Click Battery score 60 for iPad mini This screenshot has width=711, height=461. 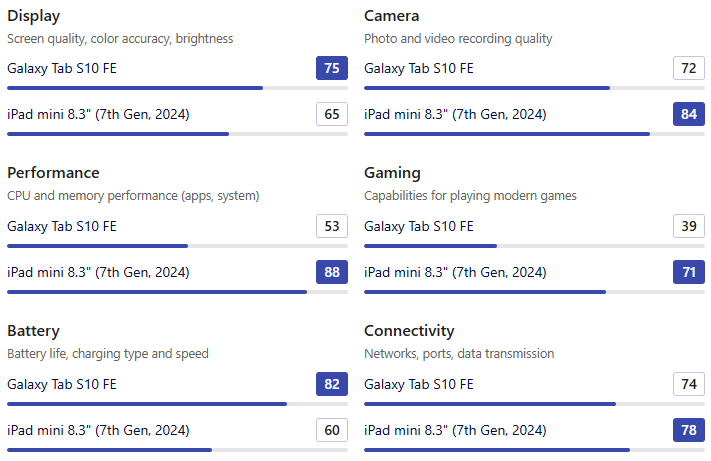tap(332, 430)
